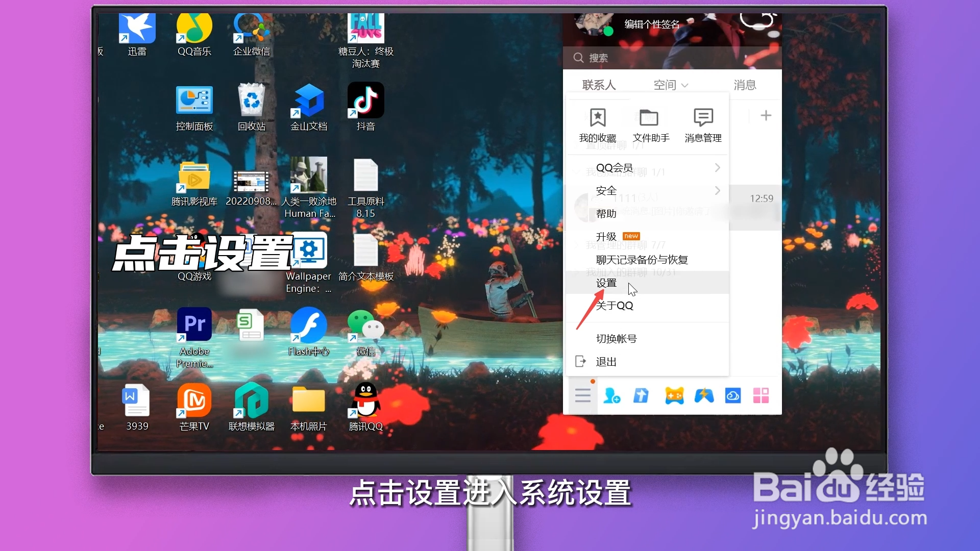This screenshot has height=551, width=980.
Task: Open 消息管理 in the QQ menu
Action: coord(703,126)
